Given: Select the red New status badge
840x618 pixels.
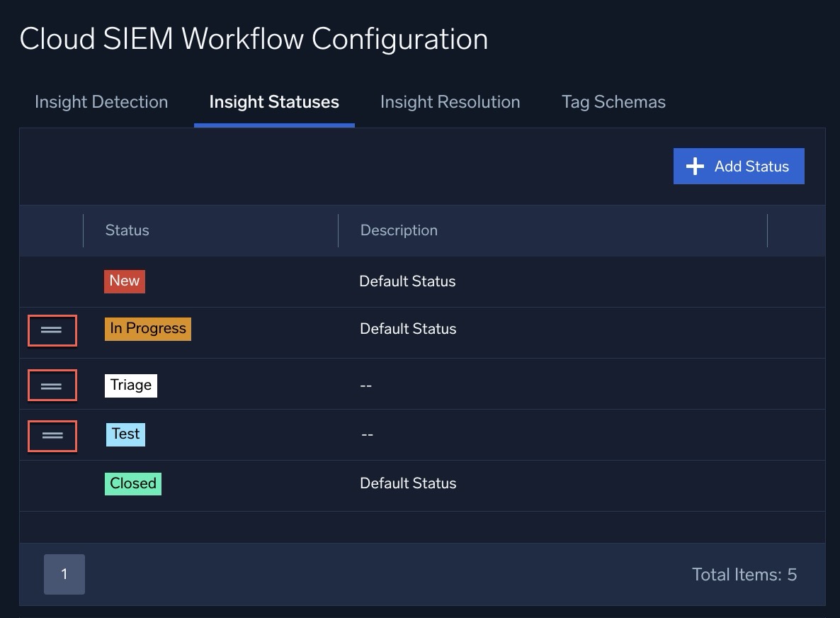Looking at the screenshot, I should (125, 281).
